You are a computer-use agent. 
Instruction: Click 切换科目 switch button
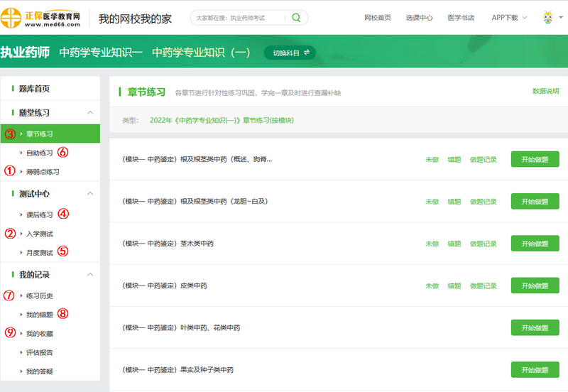point(290,53)
